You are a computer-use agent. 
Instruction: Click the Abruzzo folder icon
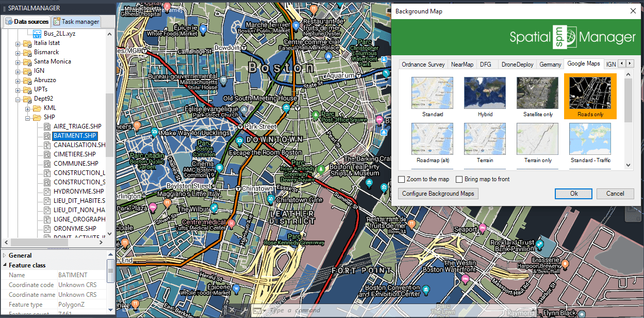pyautogui.click(x=27, y=80)
